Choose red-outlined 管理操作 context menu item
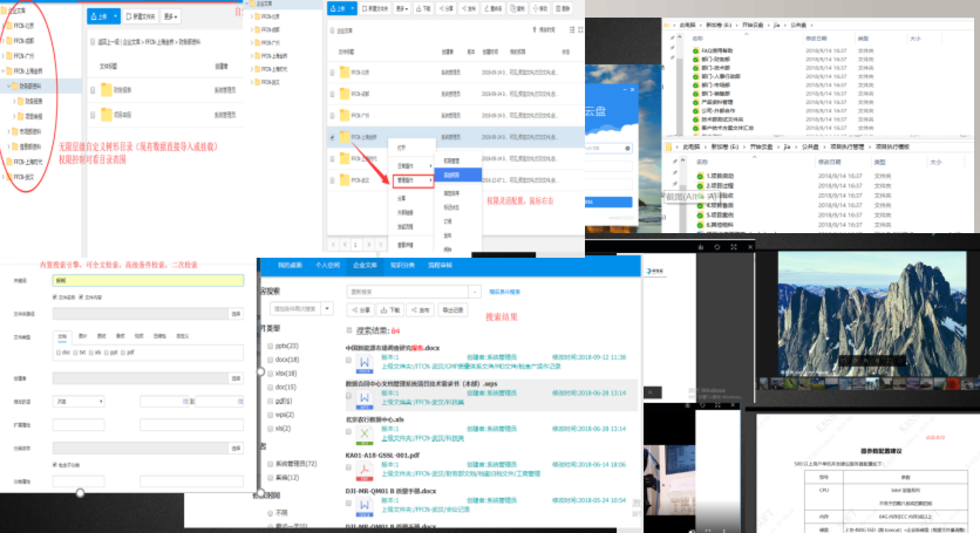Image resolution: width=980 pixels, height=533 pixels. (x=413, y=180)
